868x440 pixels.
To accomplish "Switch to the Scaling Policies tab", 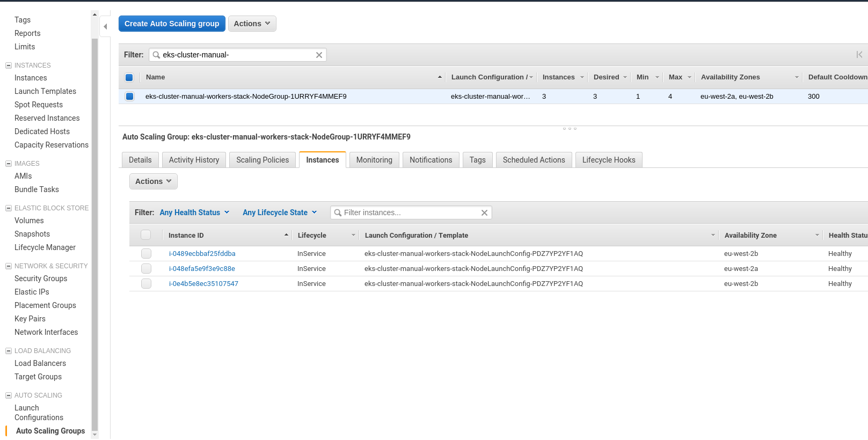I will (x=262, y=160).
